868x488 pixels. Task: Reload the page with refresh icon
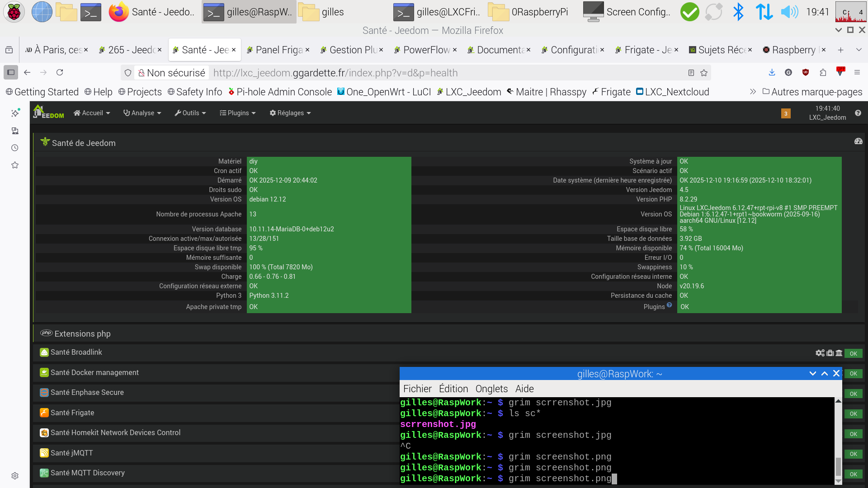pyautogui.click(x=60, y=72)
